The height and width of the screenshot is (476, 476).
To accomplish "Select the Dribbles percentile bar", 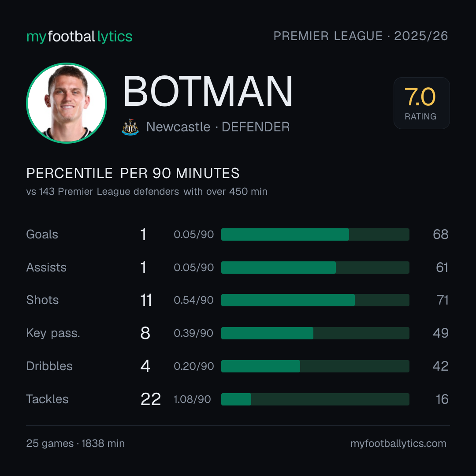I will [315, 366].
